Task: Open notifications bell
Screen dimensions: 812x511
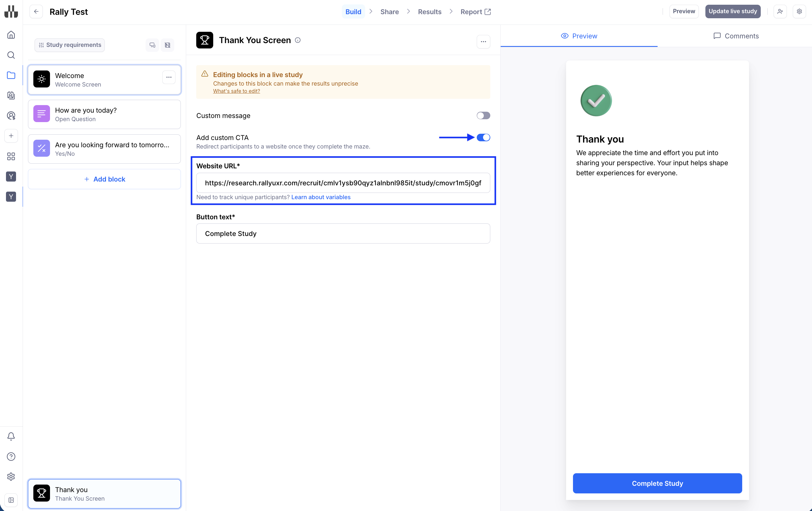Action: point(11,436)
